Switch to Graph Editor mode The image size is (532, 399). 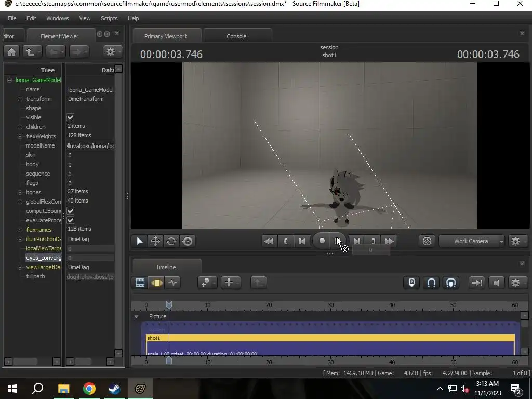[172, 283]
